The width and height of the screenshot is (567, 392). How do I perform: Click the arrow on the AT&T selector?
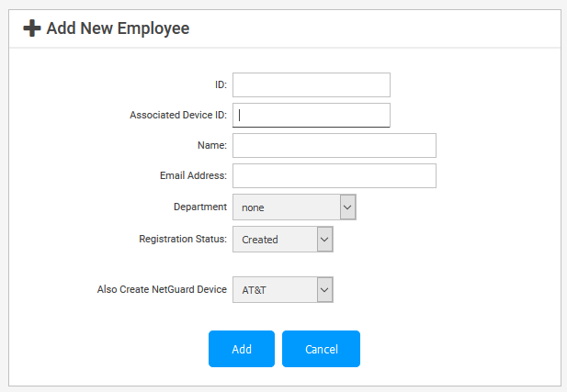324,290
